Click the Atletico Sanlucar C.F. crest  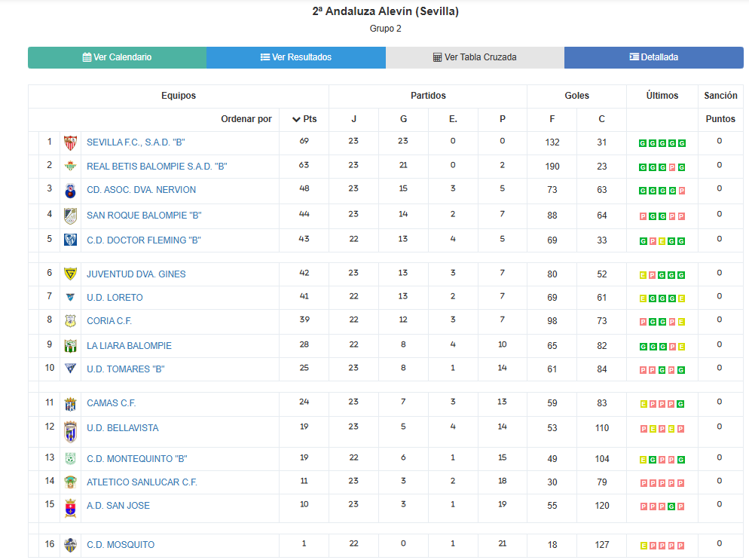click(70, 482)
